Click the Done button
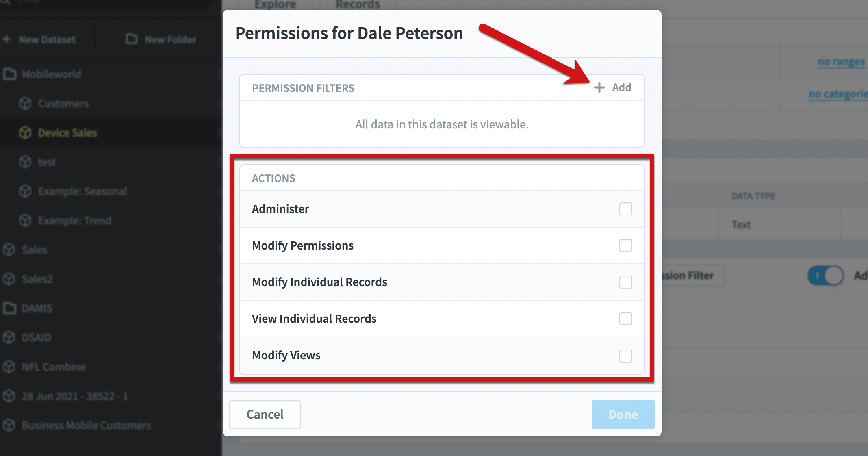This screenshot has width=868, height=456. point(623,415)
